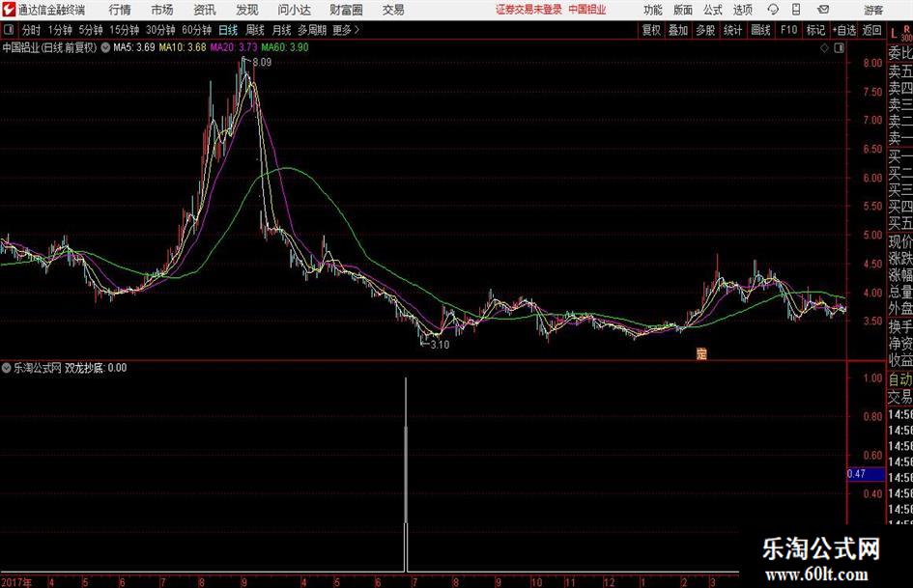Expand 更多 period options
Viewport: 913px width, 588px height.
coord(346,30)
